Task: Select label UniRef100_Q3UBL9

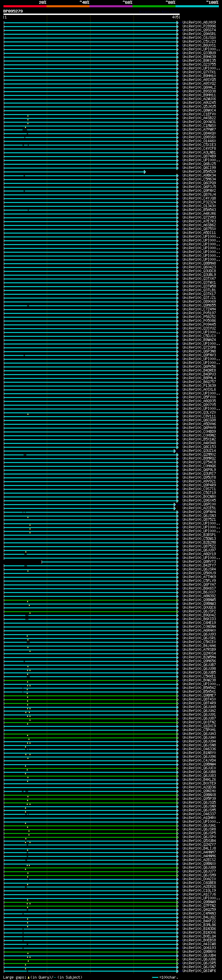Action: (x=199, y=275)
